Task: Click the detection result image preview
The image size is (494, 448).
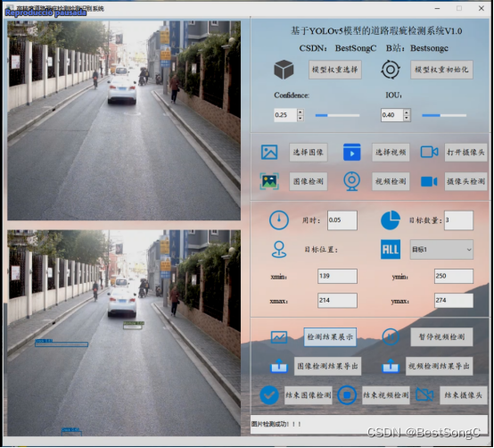Action: click(x=124, y=333)
